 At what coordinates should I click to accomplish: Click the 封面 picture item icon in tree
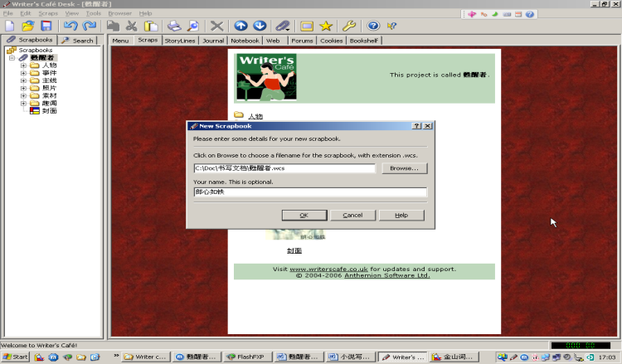35,111
